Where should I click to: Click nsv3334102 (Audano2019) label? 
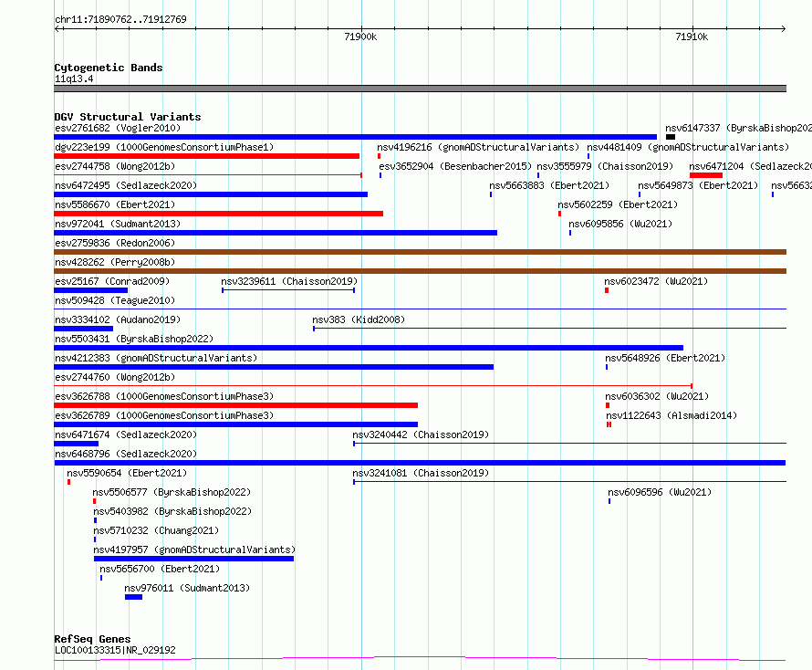(118, 319)
